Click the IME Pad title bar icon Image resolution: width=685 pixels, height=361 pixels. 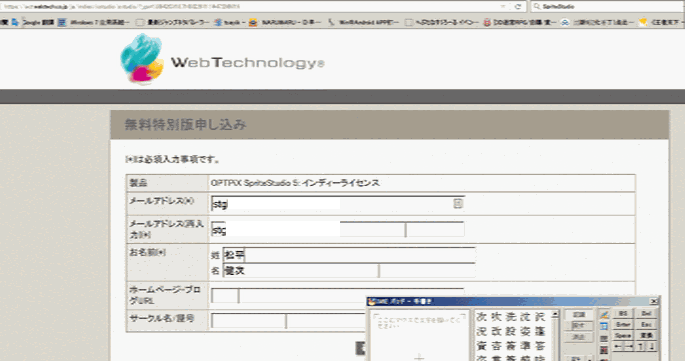click(371, 302)
